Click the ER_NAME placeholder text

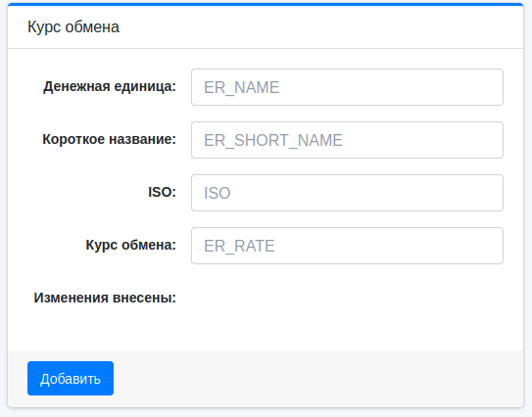(x=242, y=87)
